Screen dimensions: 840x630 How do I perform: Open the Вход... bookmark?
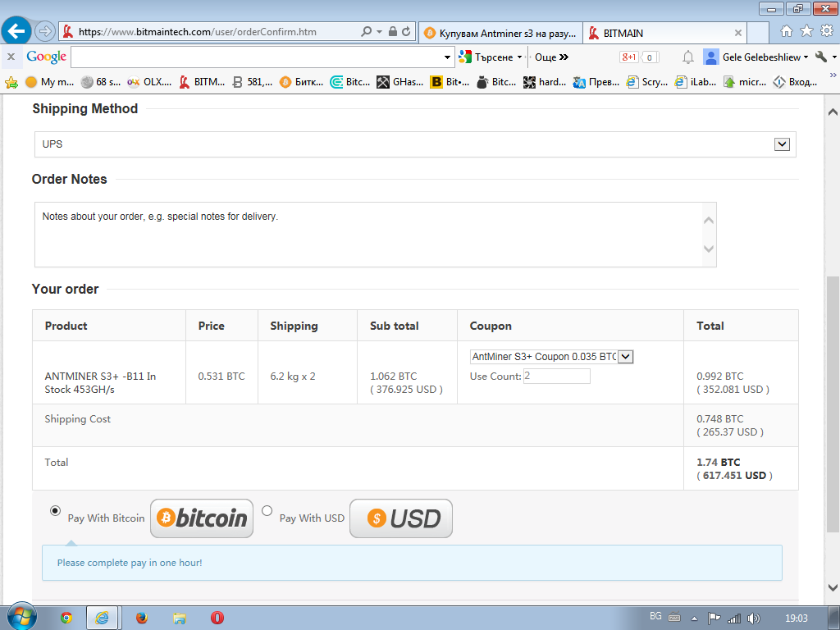pos(795,82)
